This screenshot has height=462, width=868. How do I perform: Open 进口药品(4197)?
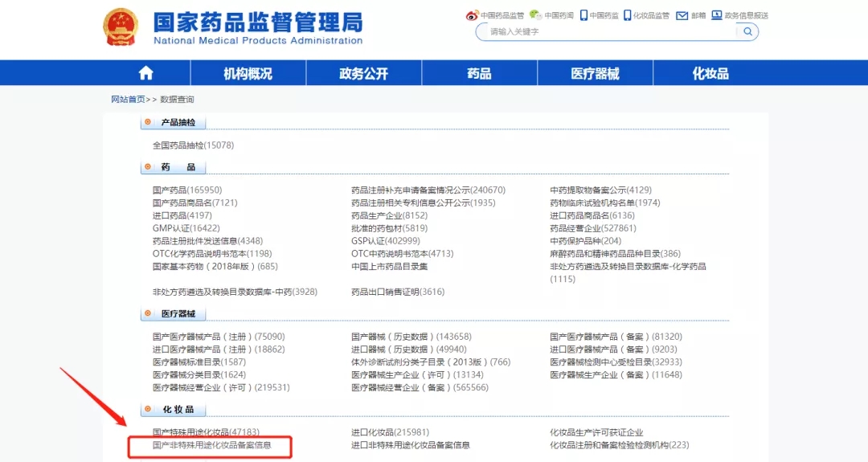click(182, 215)
